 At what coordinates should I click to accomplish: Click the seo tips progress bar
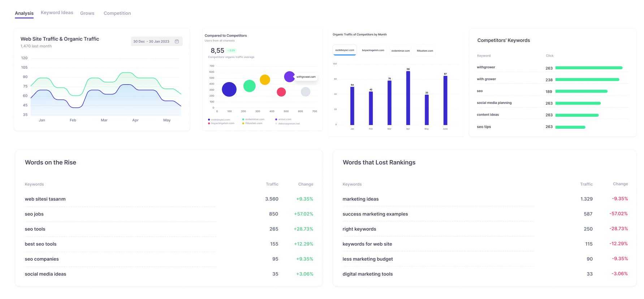570,127
